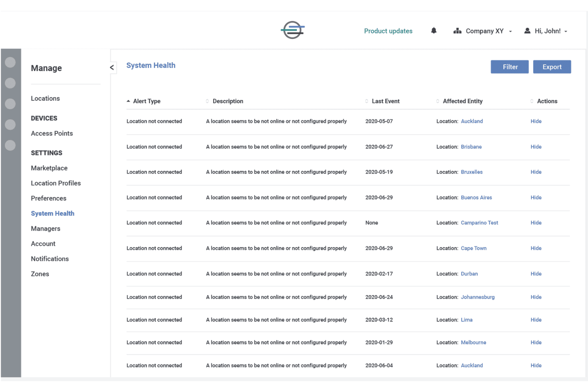Open Zones in sidebar
This screenshot has width=588, height=392.
(x=40, y=274)
